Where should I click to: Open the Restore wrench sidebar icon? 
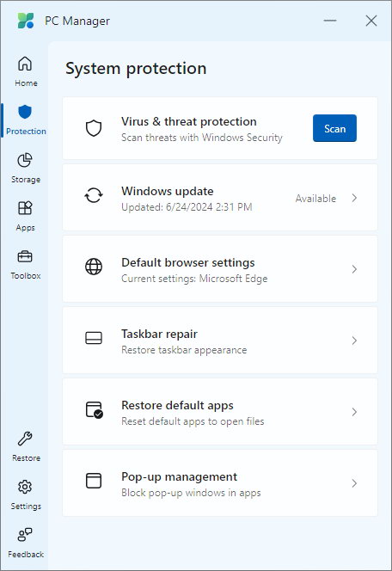click(x=25, y=439)
